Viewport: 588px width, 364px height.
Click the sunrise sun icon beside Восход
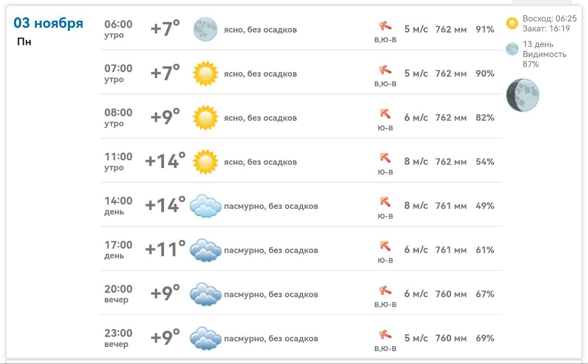click(x=512, y=23)
